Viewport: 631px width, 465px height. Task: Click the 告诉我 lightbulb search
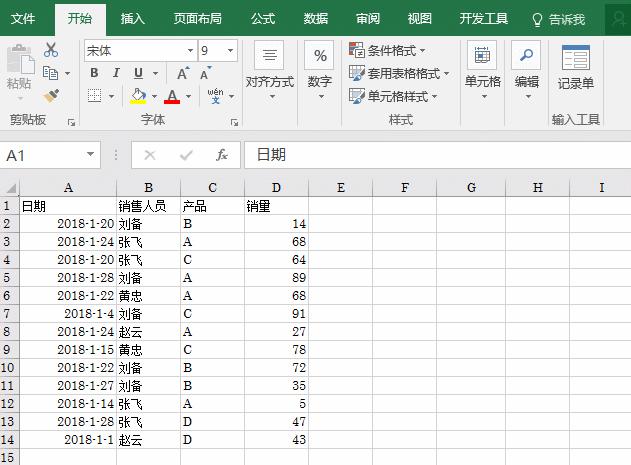click(559, 19)
